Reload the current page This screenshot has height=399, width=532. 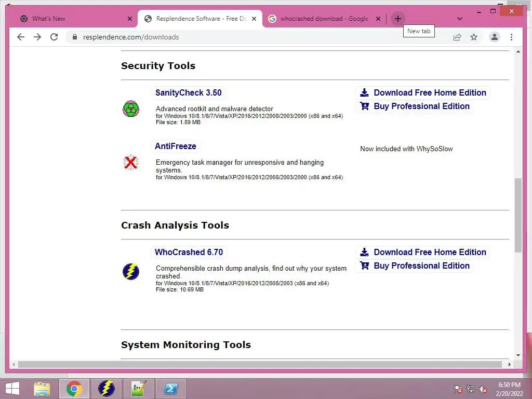click(x=54, y=37)
